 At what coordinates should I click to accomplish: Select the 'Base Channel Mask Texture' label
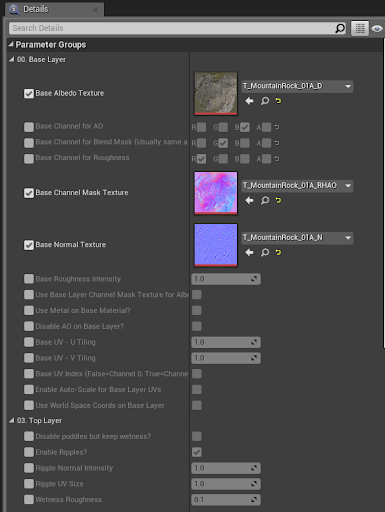tap(82, 193)
